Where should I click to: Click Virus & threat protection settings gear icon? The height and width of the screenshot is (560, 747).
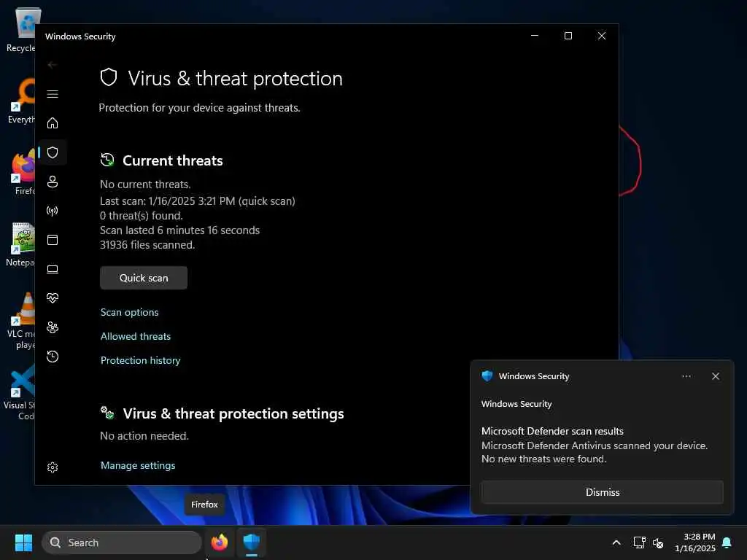tap(107, 413)
